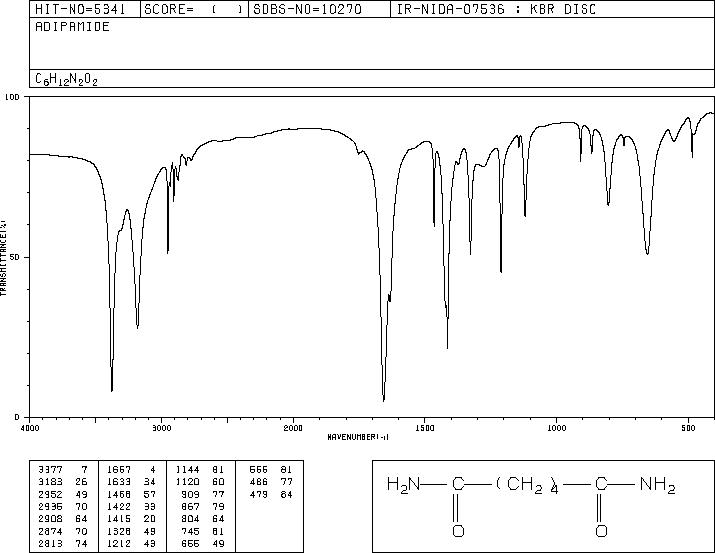Screen dimensions: 715x553
Task: Click the 1500 wavenumber axis label
Action: pos(425,428)
